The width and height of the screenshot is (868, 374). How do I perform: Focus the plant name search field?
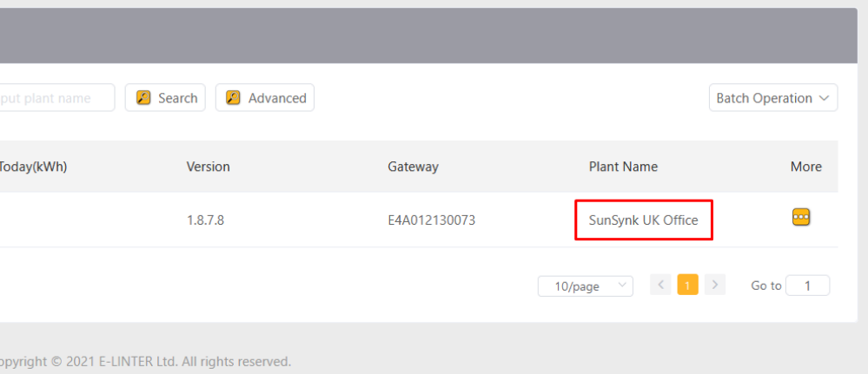click(x=56, y=98)
